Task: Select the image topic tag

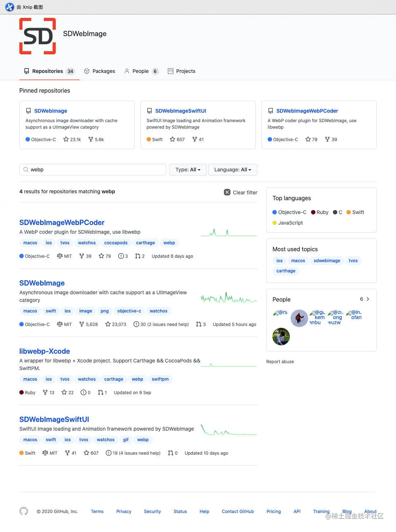Action: tap(86, 311)
